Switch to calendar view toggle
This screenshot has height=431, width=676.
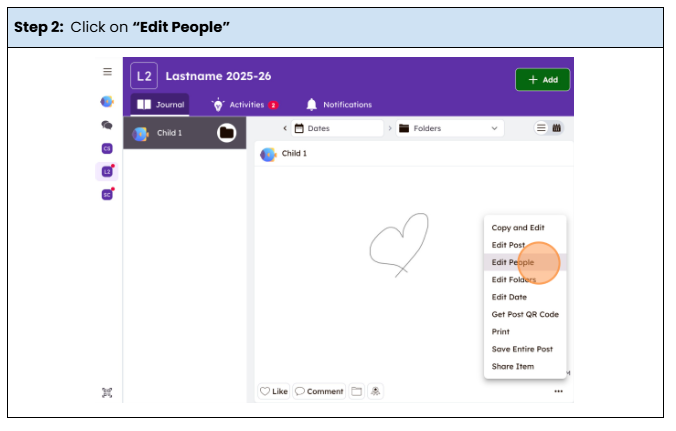pos(556,128)
